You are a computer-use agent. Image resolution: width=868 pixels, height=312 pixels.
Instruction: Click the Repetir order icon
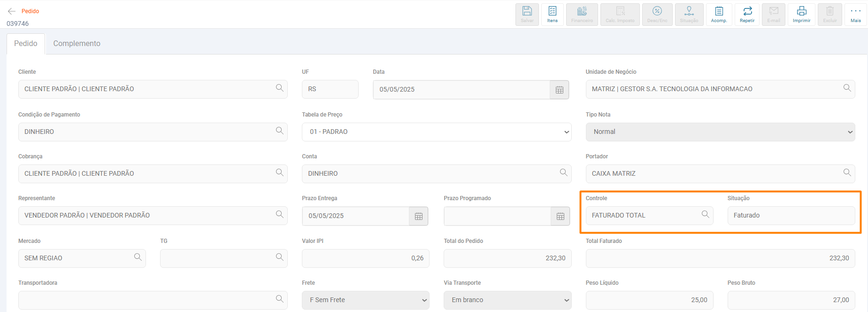coord(747,14)
